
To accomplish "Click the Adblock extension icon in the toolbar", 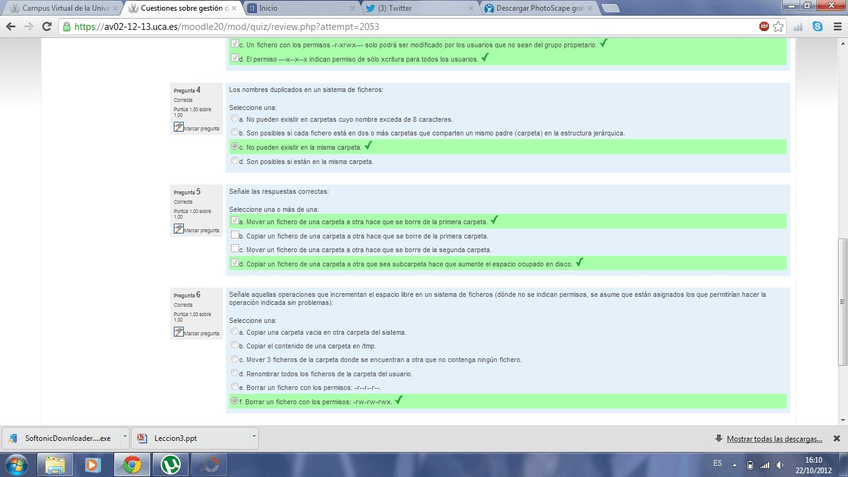I will [763, 27].
